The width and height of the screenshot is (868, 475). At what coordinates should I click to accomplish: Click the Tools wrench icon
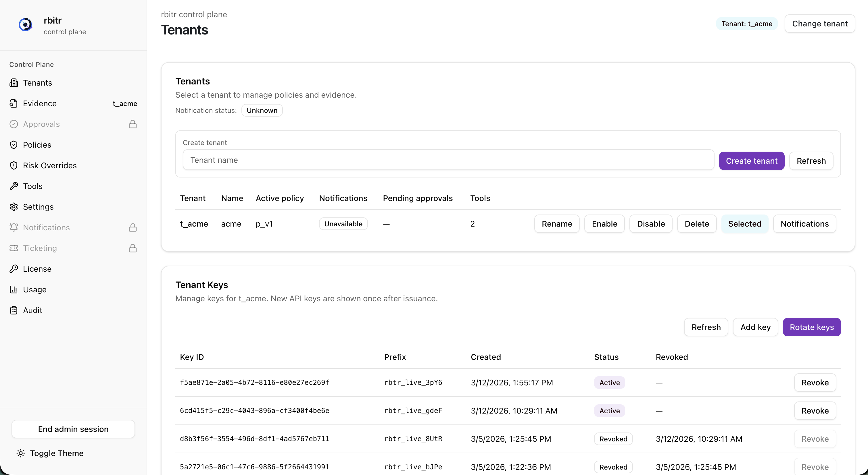pyautogui.click(x=14, y=186)
